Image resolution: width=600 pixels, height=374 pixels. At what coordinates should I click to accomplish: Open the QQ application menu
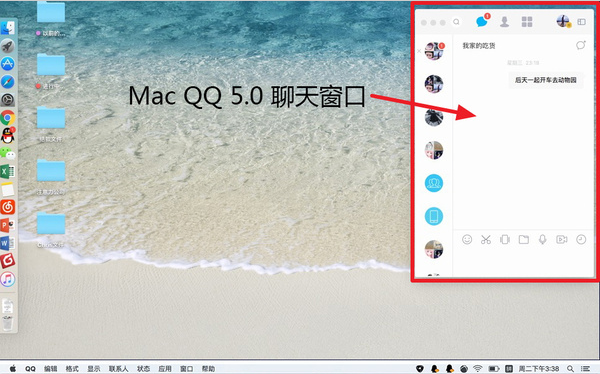click(30, 369)
